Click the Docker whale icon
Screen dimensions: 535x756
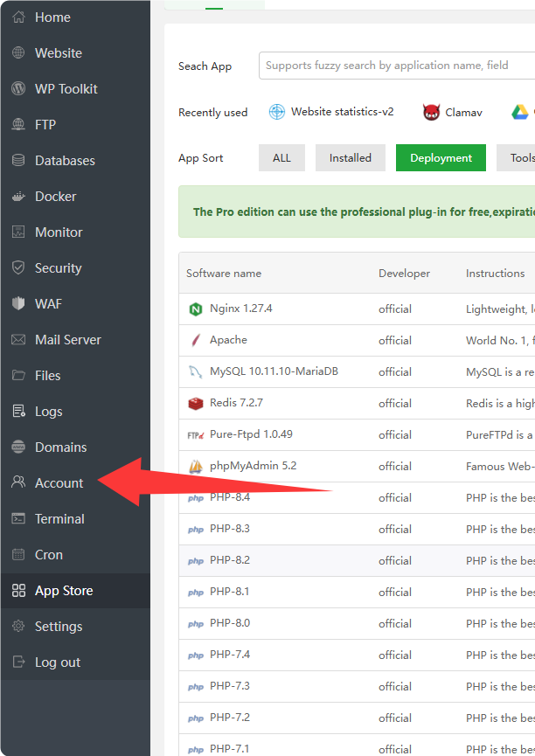tap(18, 197)
